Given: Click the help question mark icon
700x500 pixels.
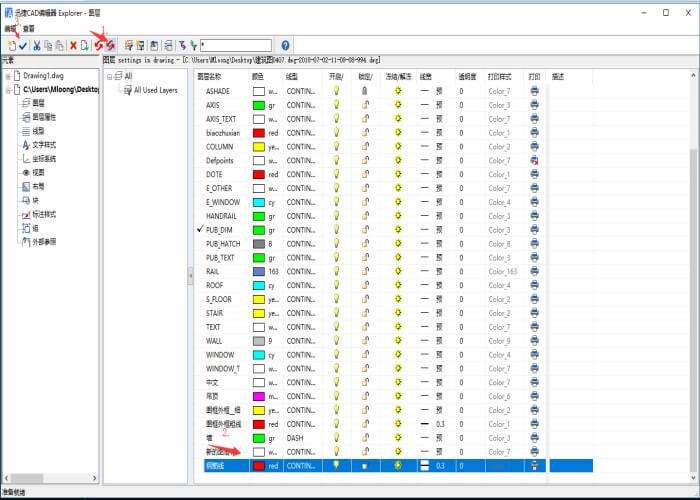Looking at the screenshot, I should [x=286, y=45].
